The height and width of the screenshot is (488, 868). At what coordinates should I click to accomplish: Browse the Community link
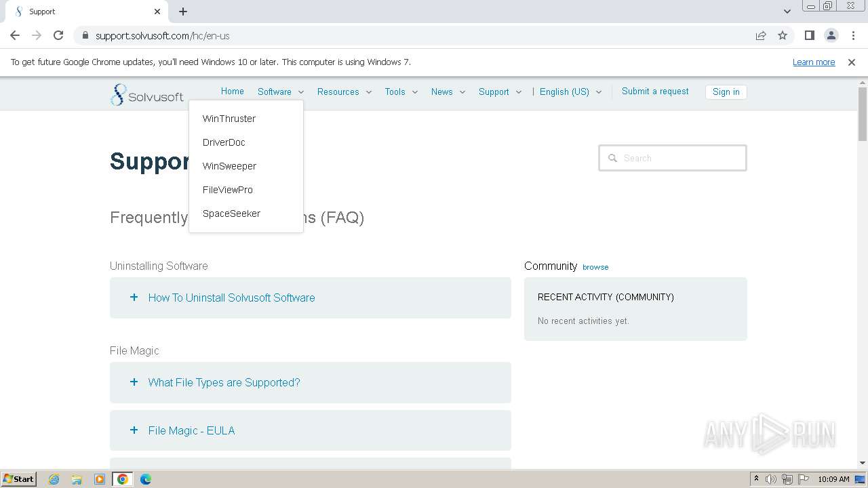point(595,267)
